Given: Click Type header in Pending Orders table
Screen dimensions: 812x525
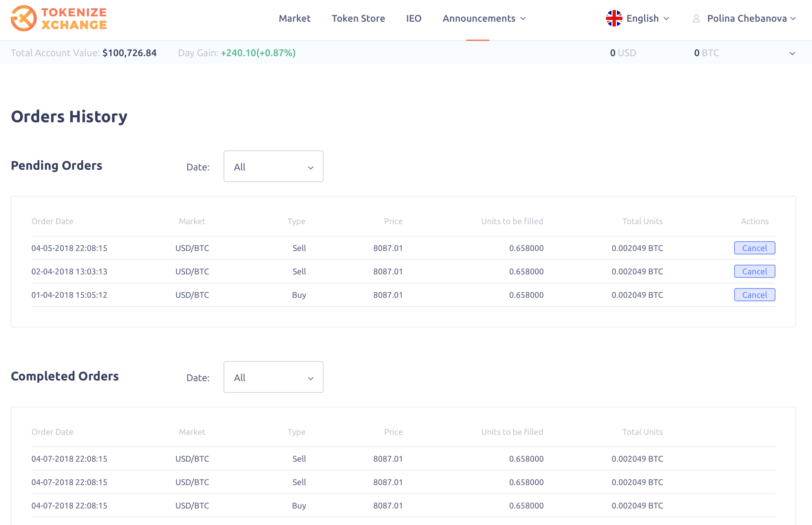Looking at the screenshot, I should [x=297, y=221].
